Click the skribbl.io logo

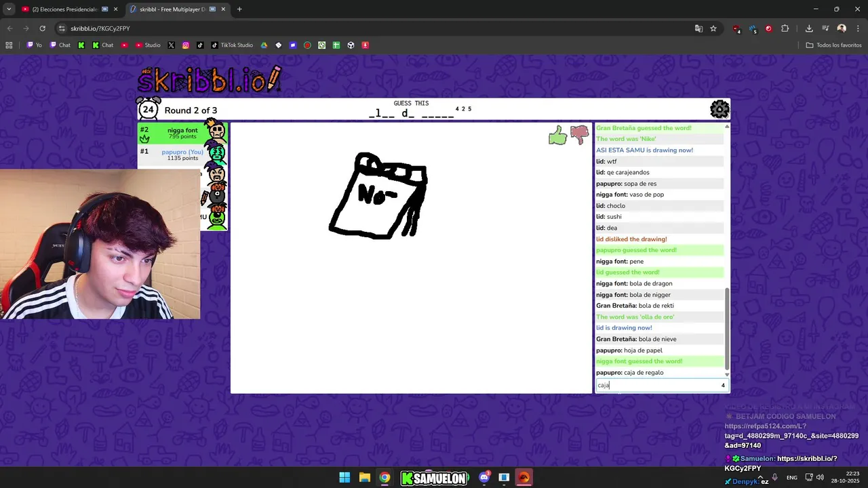210,80
